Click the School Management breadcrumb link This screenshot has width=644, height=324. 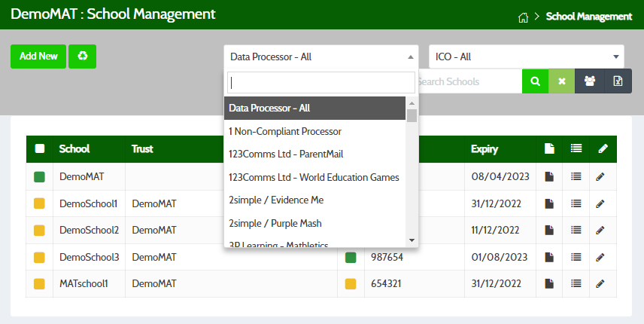click(x=589, y=17)
